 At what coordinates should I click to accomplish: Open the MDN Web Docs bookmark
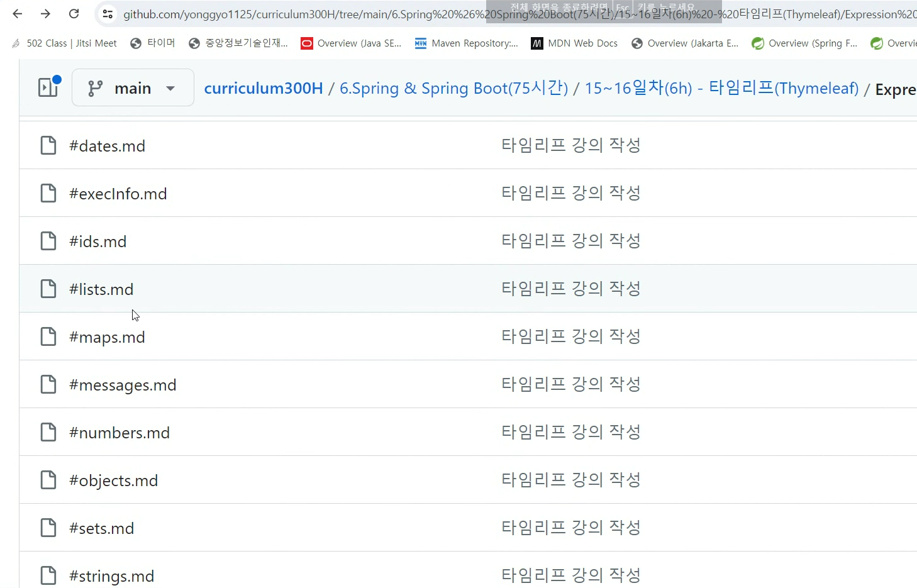coord(574,43)
